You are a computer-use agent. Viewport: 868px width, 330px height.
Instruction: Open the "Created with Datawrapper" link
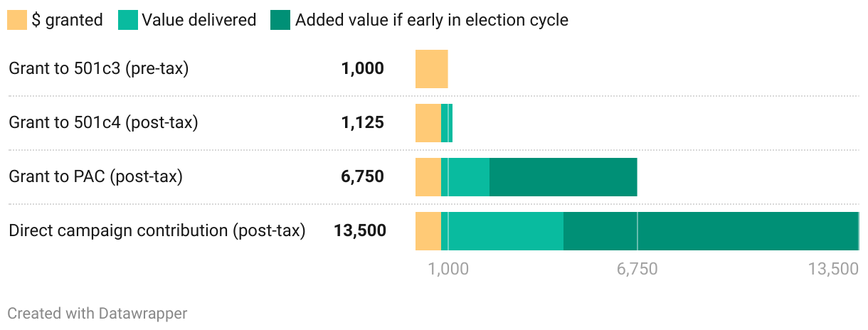point(97,313)
